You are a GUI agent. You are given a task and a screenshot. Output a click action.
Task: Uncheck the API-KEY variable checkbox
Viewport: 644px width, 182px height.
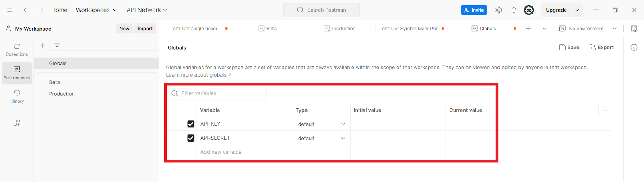point(191,124)
